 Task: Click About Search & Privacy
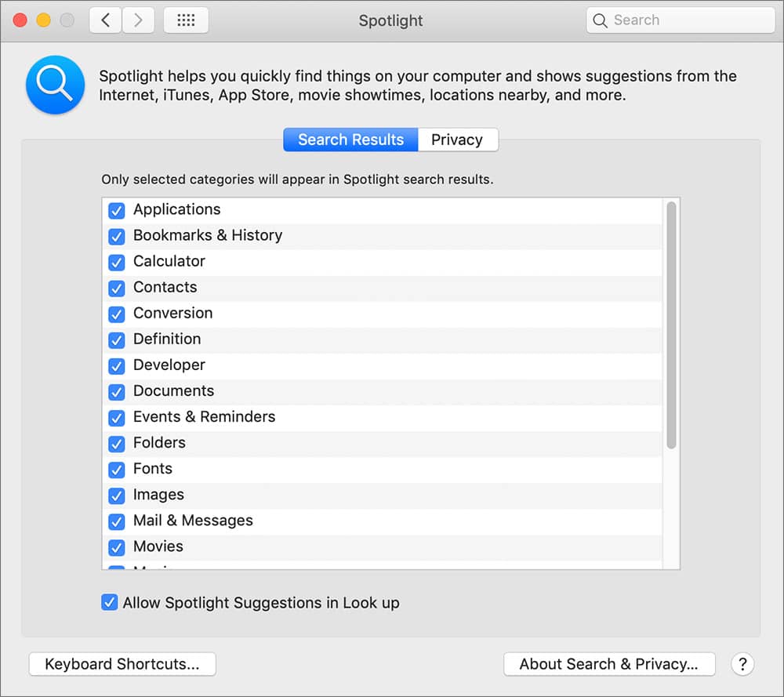pos(609,664)
